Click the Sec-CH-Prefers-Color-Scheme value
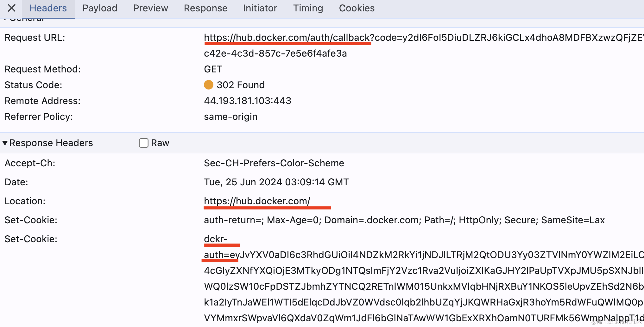 coord(274,163)
